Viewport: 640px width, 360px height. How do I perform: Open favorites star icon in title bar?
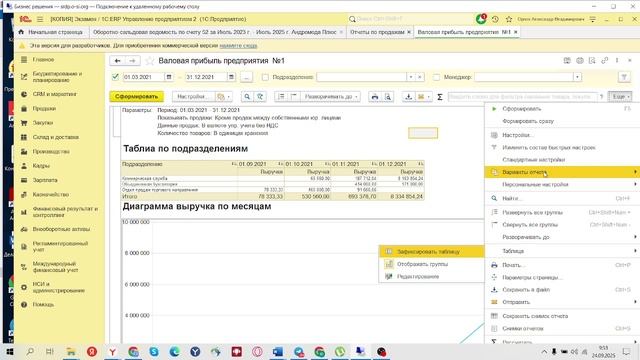click(x=509, y=19)
